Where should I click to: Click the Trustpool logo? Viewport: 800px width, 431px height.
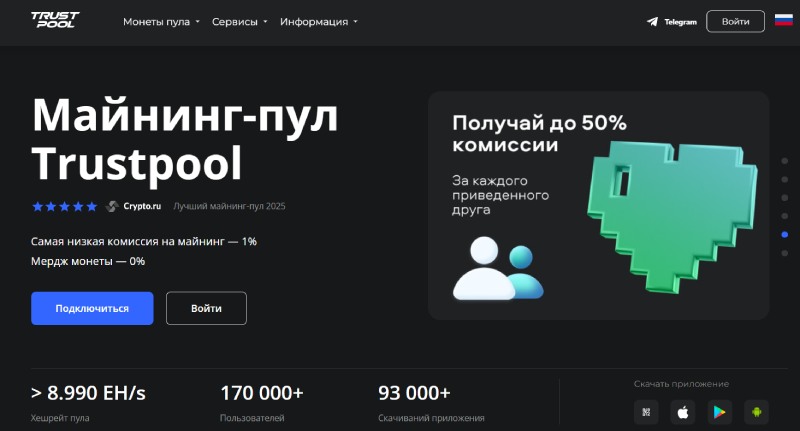(x=55, y=20)
